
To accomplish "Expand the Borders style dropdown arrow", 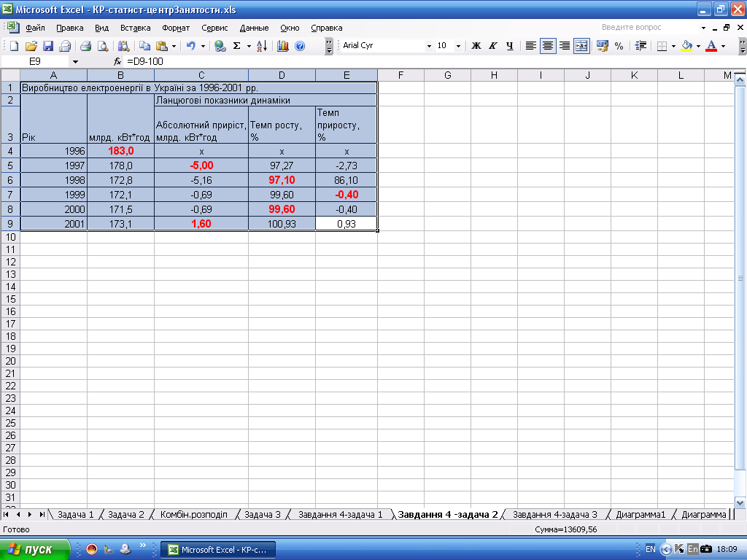I will pyautogui.click(x=673, y=46).
